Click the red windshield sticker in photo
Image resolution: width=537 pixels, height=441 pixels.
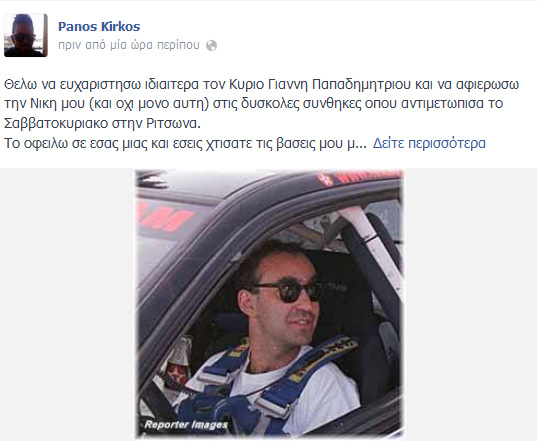(x=164, y=216)
